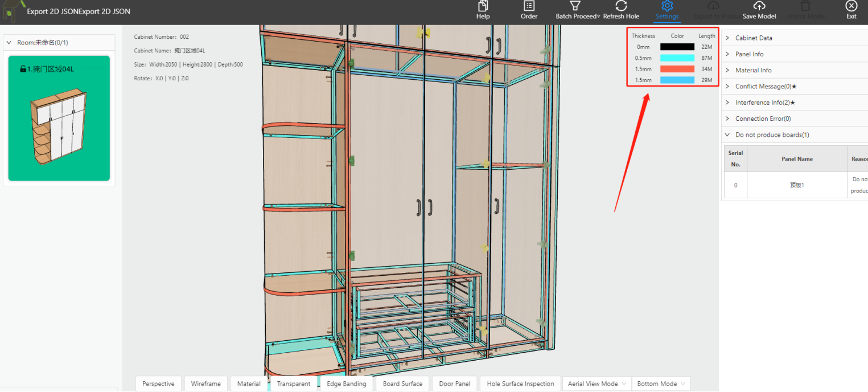Toggle the Transparent view mode
868x392 pixels.
tap(293, 383)
